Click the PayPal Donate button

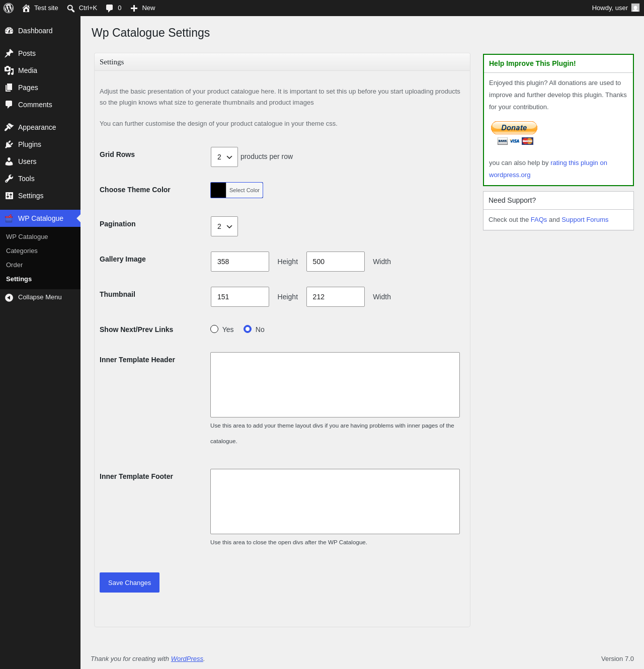point(514,128)
